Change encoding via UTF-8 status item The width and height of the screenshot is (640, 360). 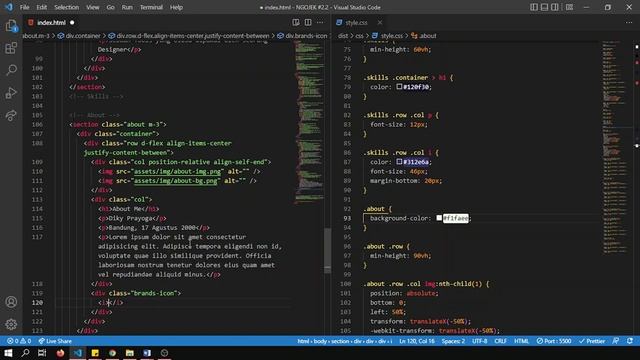tap(480, 341)
